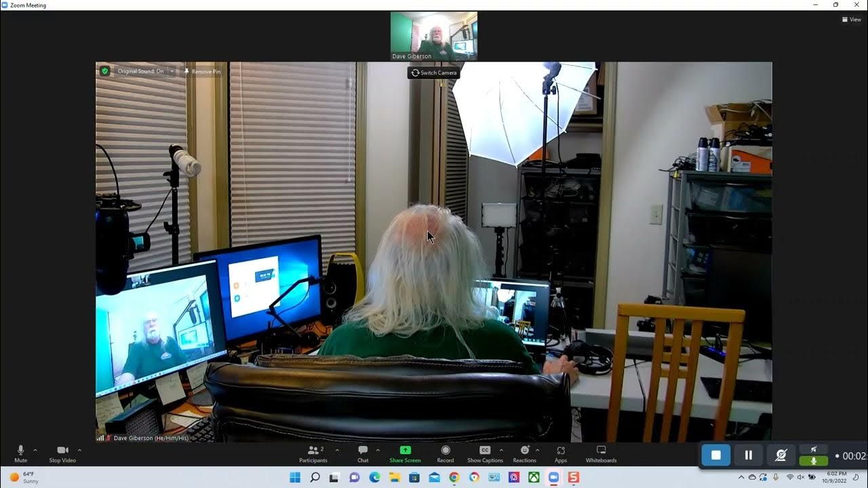Toggle the recorder's green microphone button
Screen dimensions: 868x488
(814, 461)
